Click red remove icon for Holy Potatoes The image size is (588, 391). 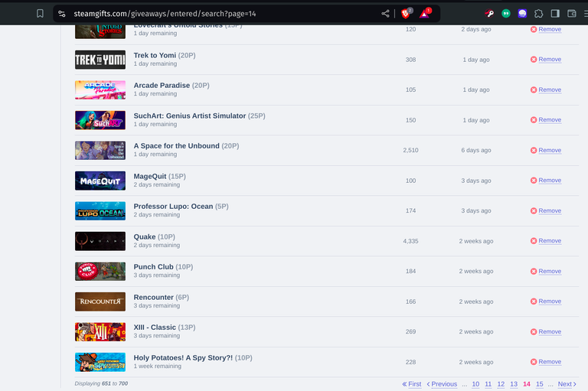pos(534,362)
